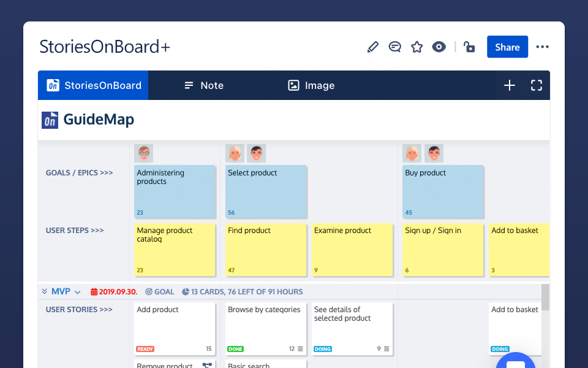Switch to the Image tab

point(311,85)
